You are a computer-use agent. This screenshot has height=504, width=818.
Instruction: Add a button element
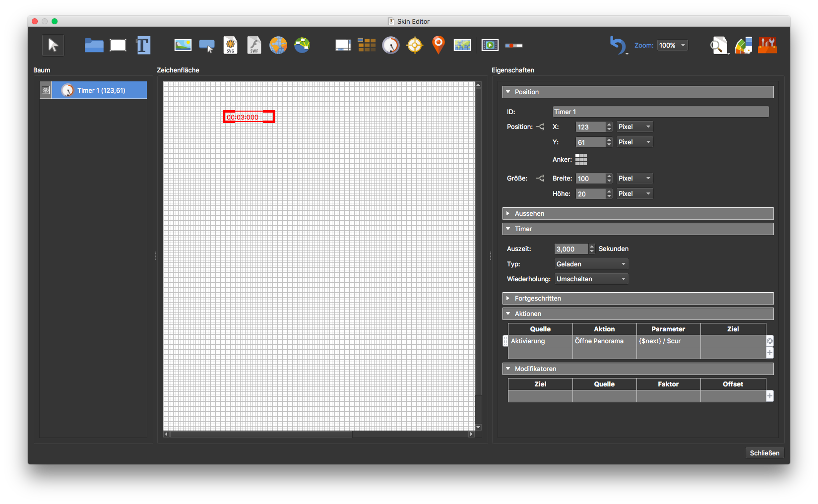tap(207, 46)
